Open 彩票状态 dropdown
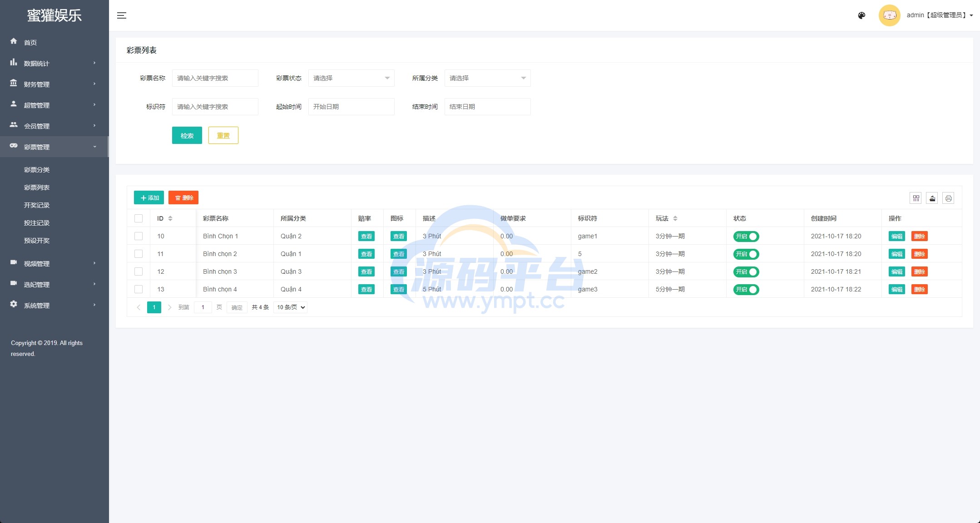Screen dimensions: 980x523 coord(351,78)
